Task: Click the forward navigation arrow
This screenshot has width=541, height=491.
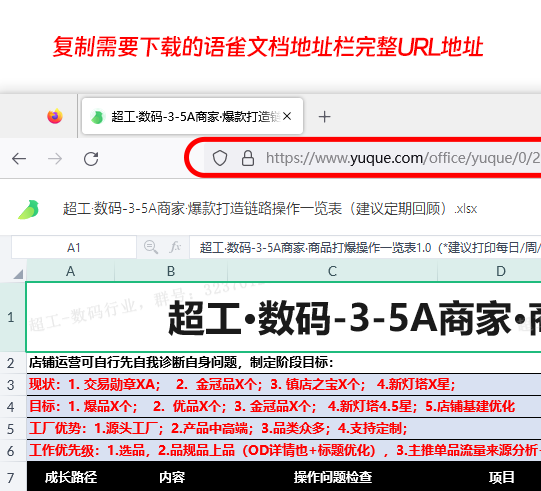Action: coord(55,159)
